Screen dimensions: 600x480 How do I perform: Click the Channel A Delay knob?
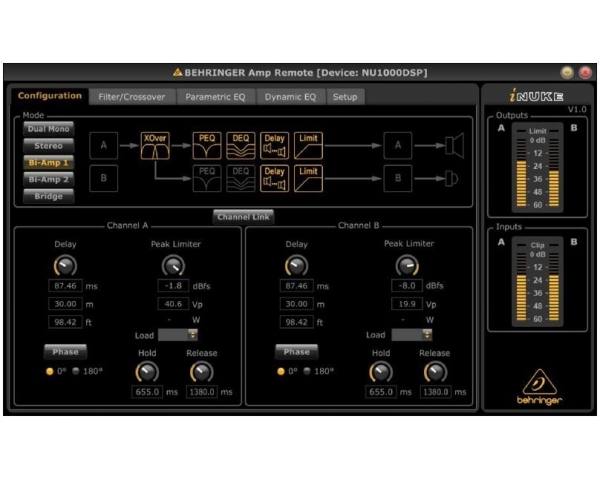tap(65, 266)
